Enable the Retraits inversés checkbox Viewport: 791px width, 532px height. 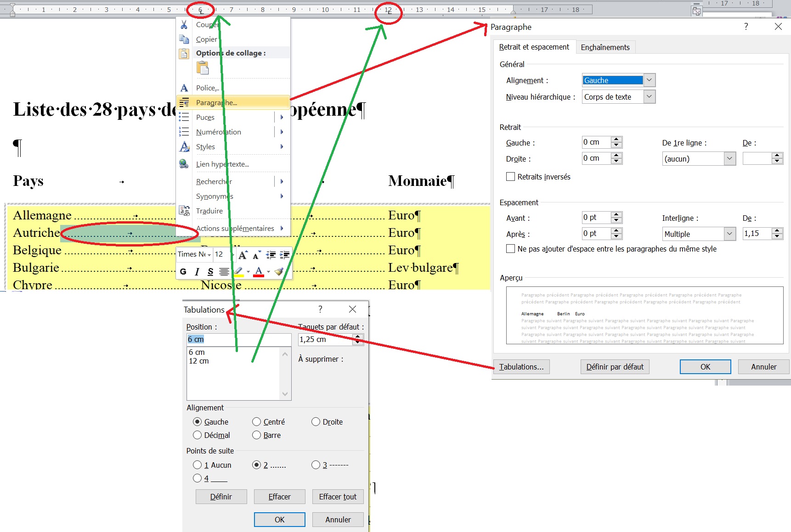(510, 177)
